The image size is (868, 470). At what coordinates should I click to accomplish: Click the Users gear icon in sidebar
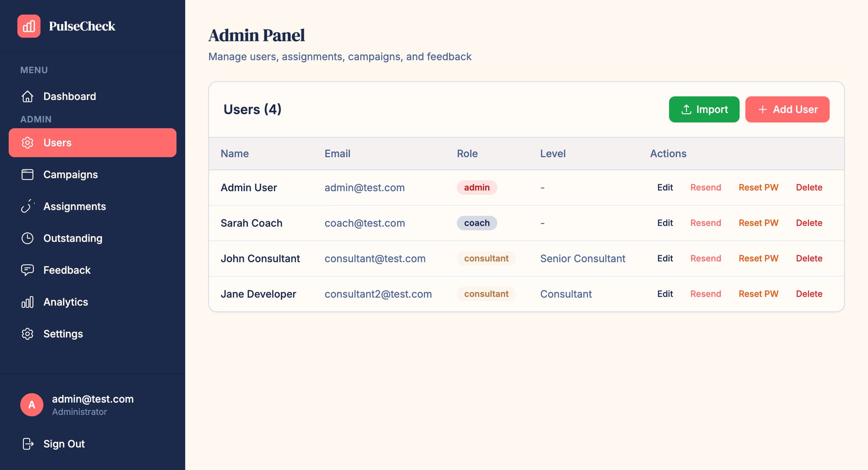tap(27, 142)
